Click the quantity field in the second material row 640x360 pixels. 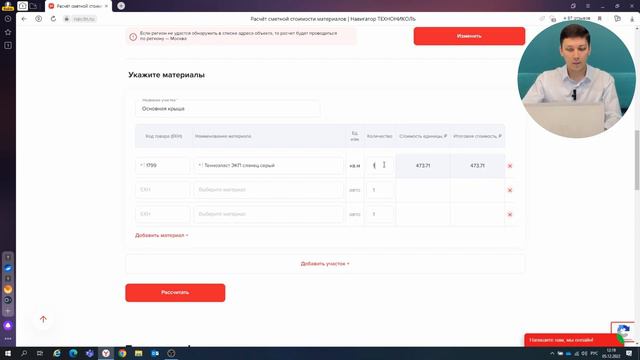coord(380,190)
